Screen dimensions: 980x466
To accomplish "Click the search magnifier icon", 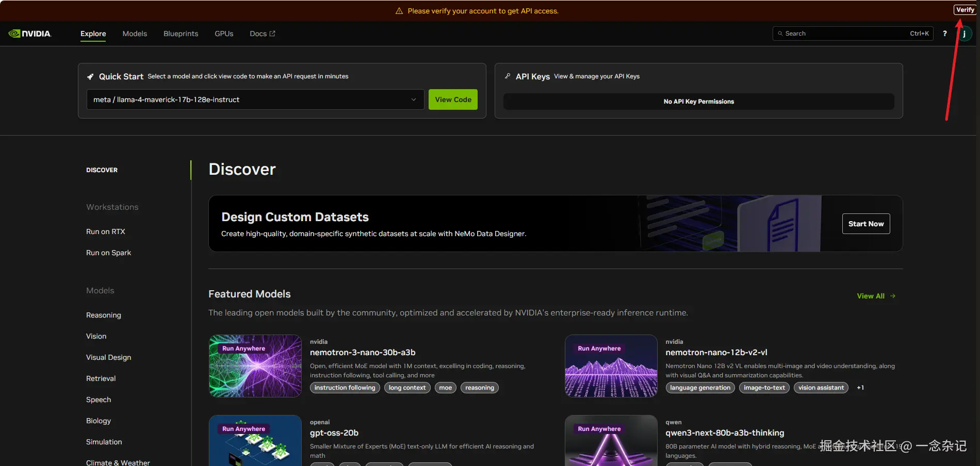I will [780, 34].
